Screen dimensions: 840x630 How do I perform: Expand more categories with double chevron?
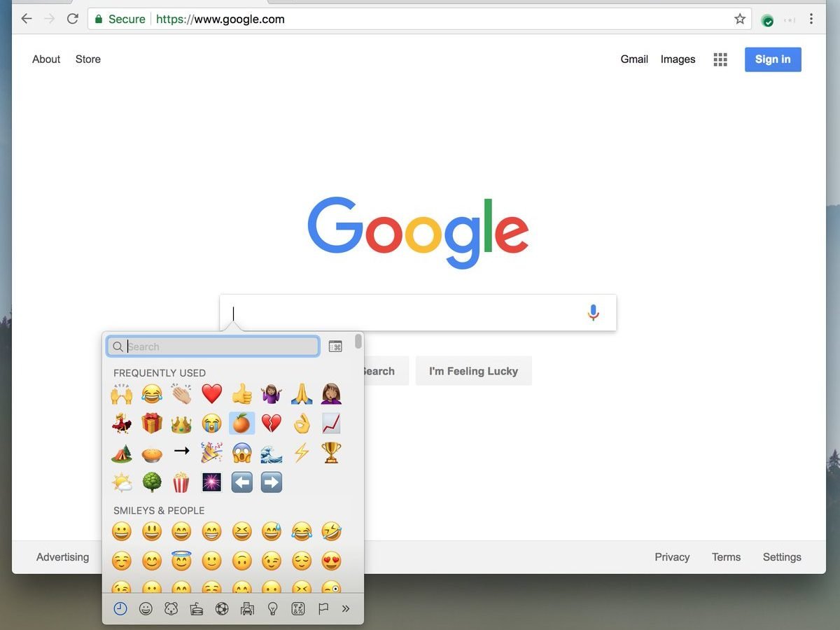click(346, 609)
